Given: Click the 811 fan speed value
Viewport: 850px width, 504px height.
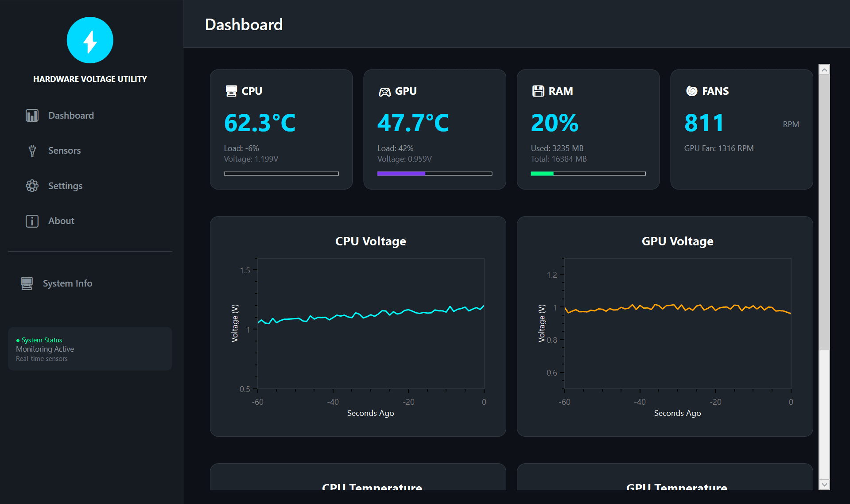Looking at the screenshot, I should [x=704, y=123].
